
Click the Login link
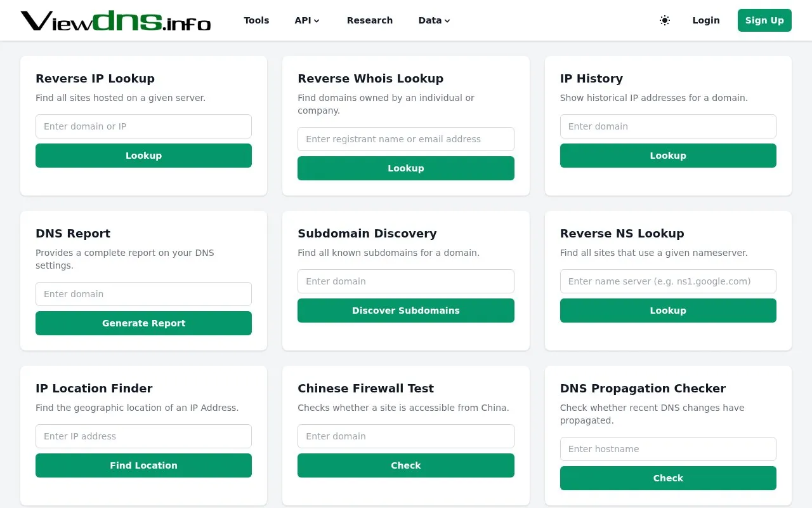tap(706, 20)
